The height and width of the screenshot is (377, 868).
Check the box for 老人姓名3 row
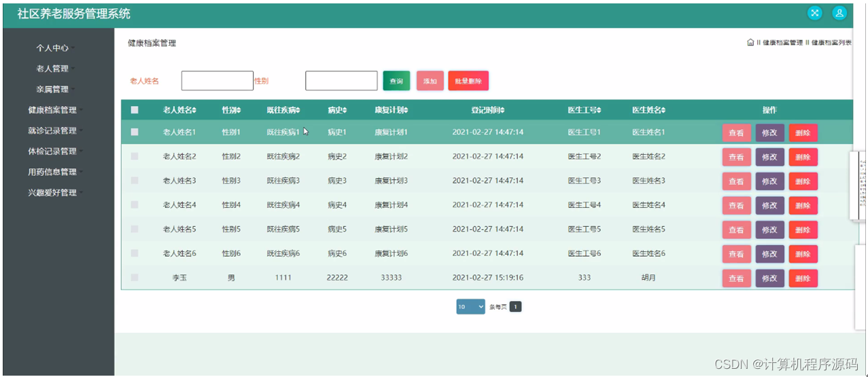coord(135,180)
